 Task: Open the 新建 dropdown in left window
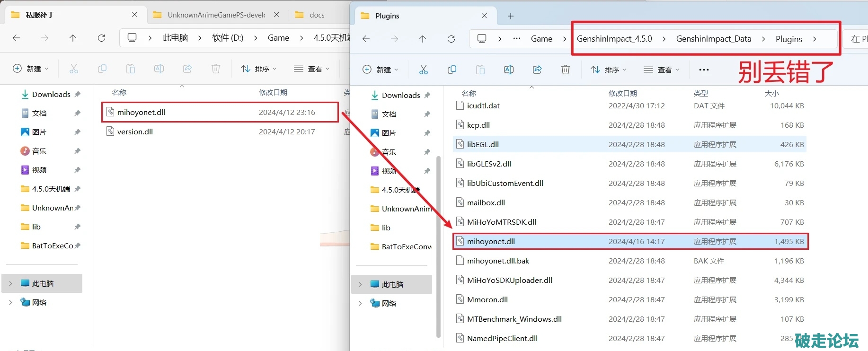click(x=30, y=69)
